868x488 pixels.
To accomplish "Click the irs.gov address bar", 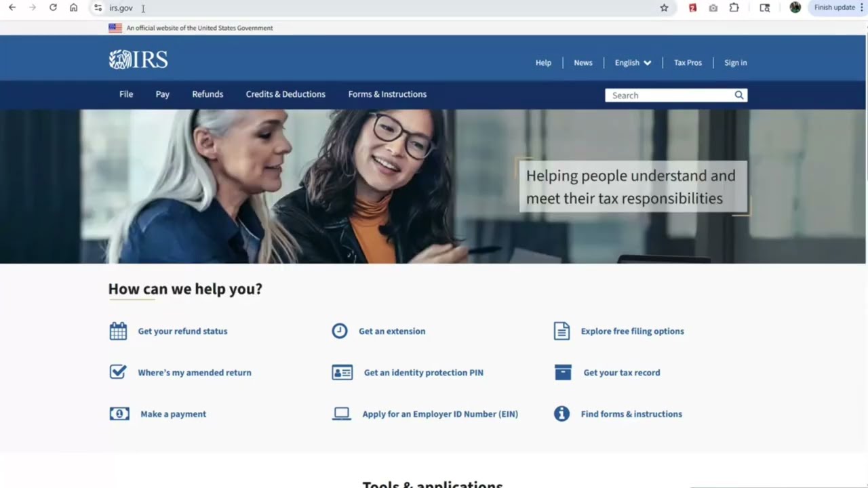I will point(380,7).
